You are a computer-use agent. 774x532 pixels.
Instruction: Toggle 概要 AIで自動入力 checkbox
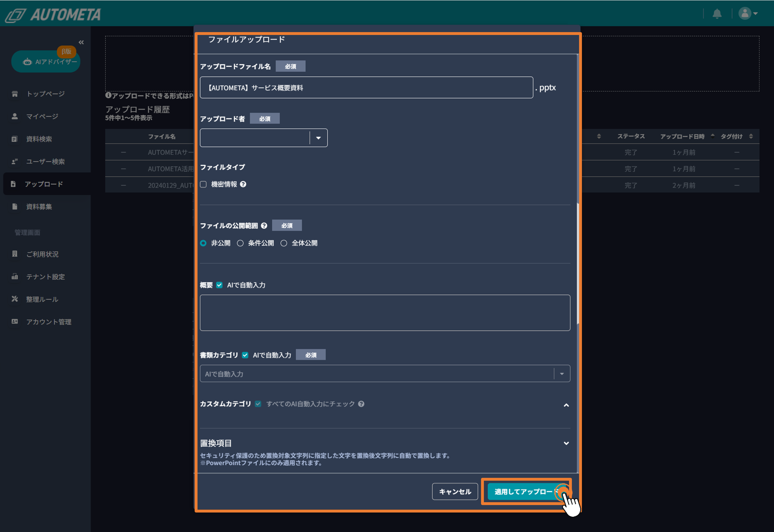coord(219,285)
